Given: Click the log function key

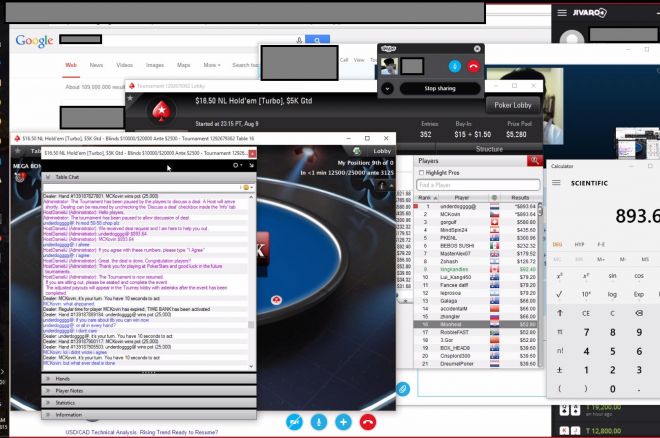Looking at the screenshot, I should (x=612, y=295).
